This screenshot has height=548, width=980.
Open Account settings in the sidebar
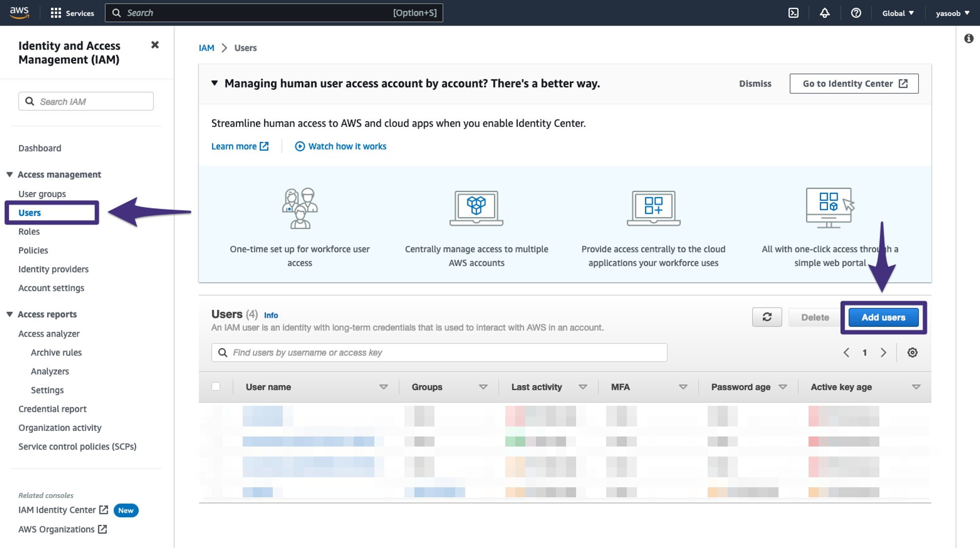click(51, 288)
